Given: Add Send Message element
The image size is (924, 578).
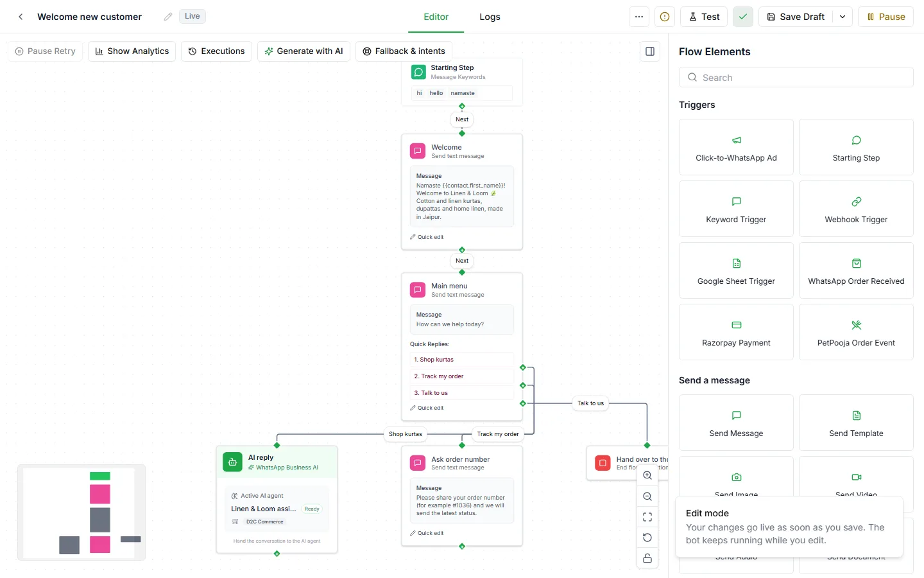Looking at the screenshot, I should click(736, 423).
